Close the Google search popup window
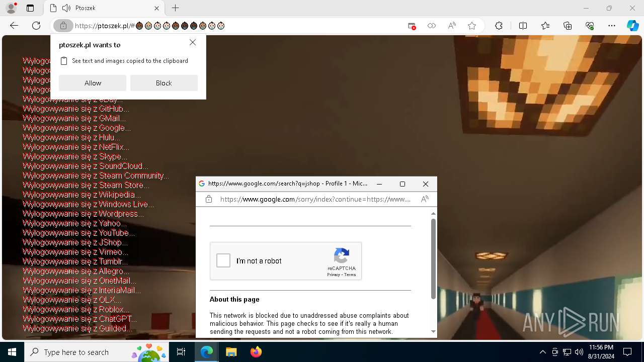 coord(426,184)
